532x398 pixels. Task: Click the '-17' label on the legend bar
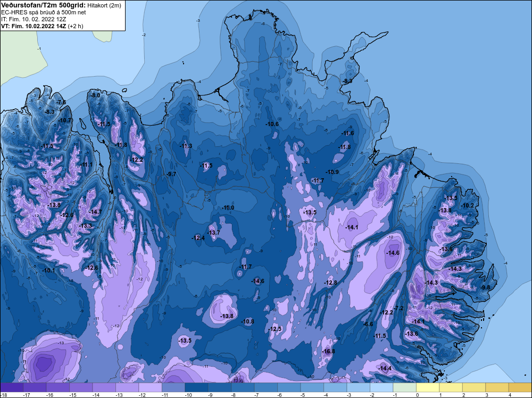pyautogui.click(x=26, y=395)
